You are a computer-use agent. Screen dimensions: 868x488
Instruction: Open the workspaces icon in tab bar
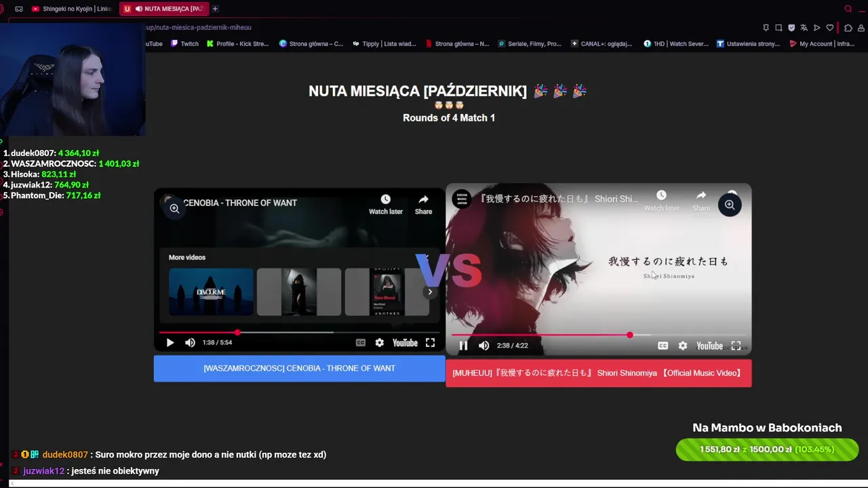[x=19, y=9]
